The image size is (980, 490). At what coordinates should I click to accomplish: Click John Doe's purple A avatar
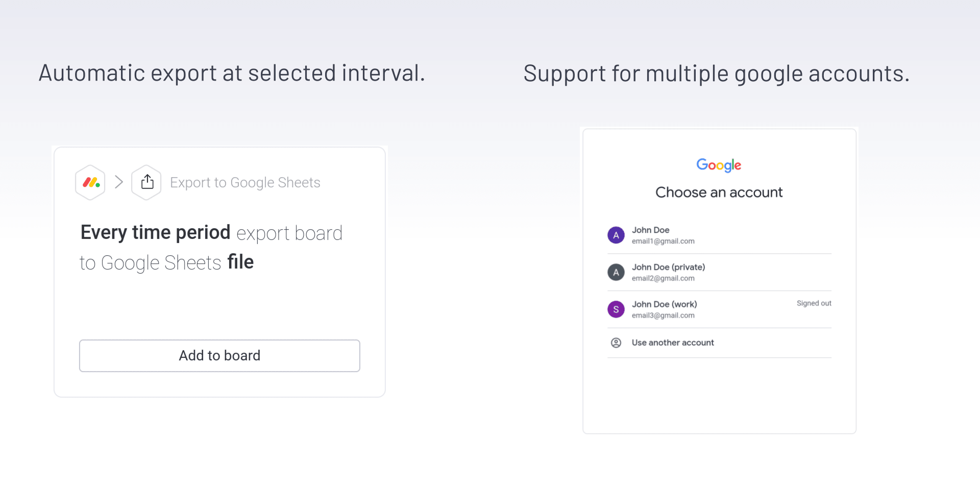(x=616, y=235)
